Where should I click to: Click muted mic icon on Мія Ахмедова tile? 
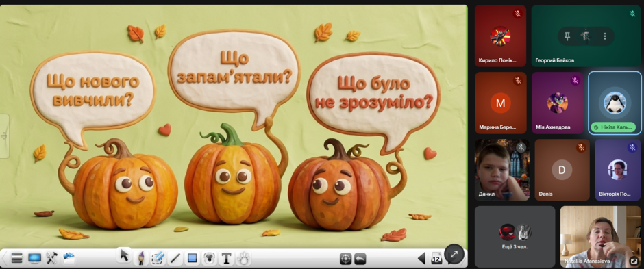tap(575, 81)
